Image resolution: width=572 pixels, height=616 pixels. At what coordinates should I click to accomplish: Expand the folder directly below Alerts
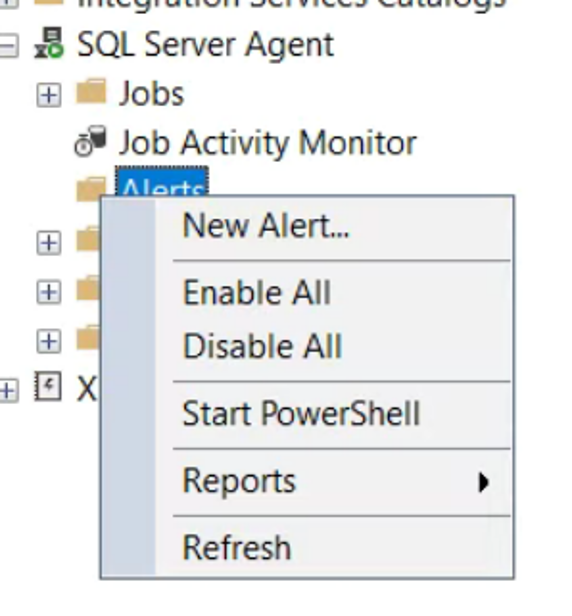[49, 243]
